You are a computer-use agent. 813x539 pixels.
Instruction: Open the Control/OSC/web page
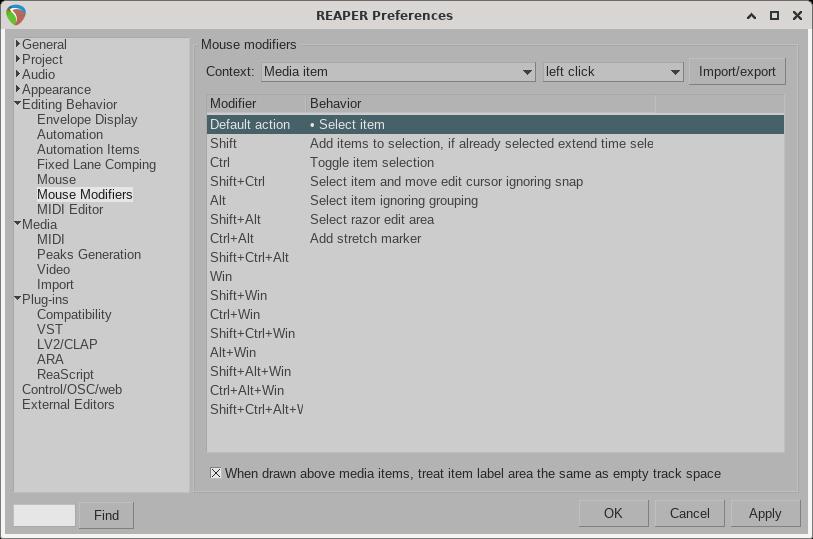(x=72, y=389)
